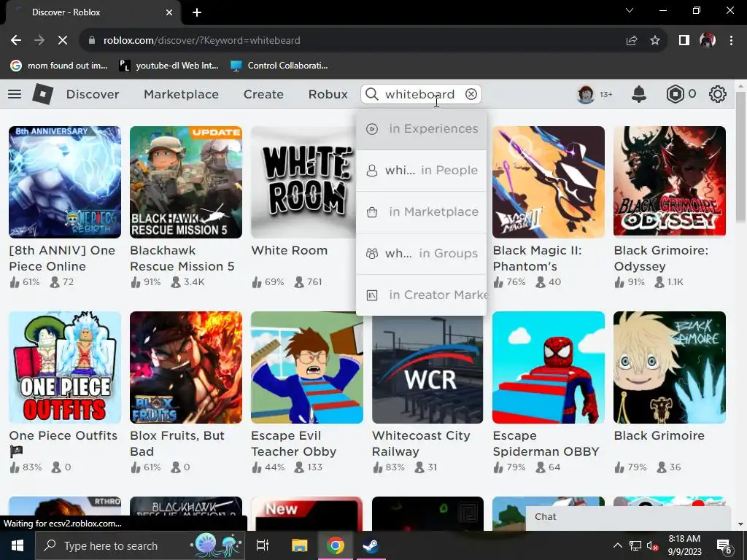Screen dimensions: 747x560
Task: Stop loading the page
Action: pyautogui.click(x=63, y=41)
